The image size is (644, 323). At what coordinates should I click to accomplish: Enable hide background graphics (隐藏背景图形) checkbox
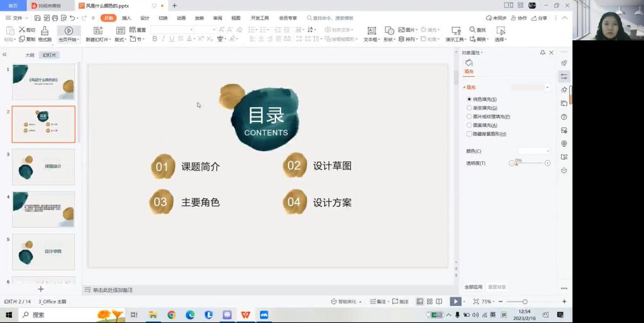pos(469,134)
